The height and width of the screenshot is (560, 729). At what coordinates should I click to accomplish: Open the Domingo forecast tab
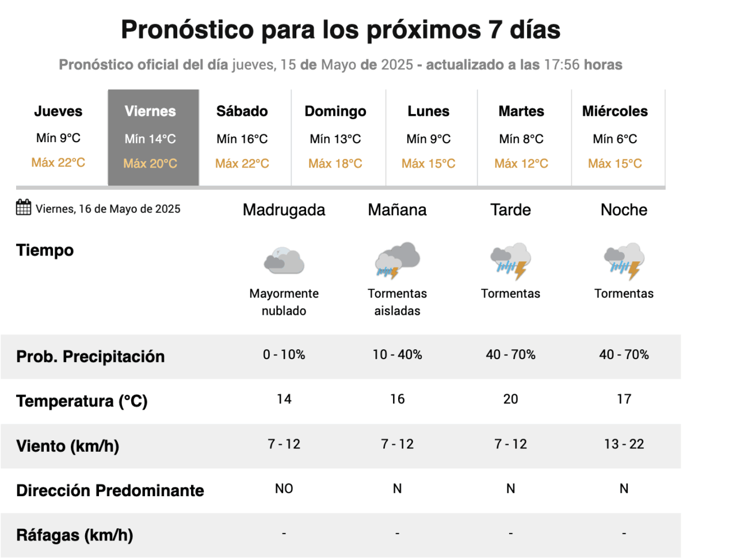(335, 137)
